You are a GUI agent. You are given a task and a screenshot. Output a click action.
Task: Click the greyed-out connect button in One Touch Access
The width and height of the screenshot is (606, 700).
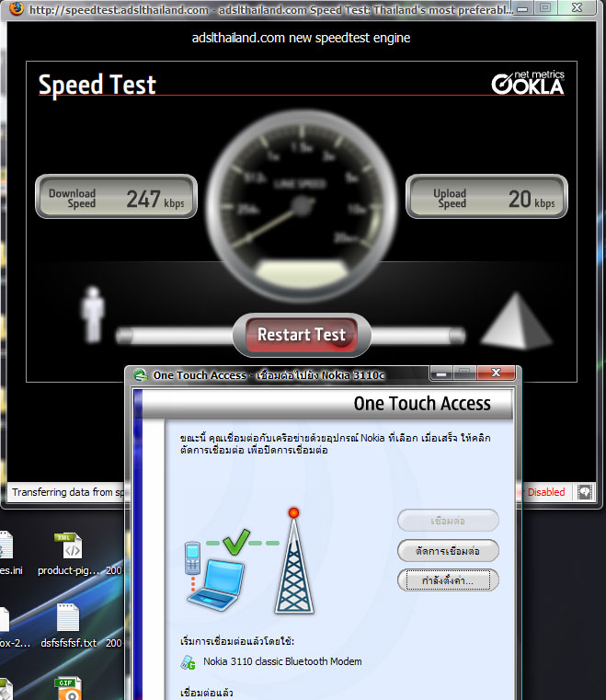click(448, 521)
